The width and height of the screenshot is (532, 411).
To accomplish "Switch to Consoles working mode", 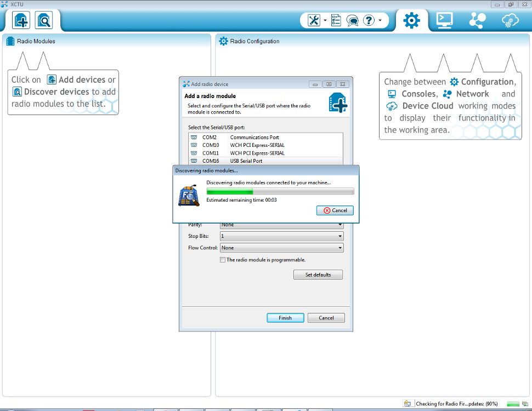I will (444, 20).
